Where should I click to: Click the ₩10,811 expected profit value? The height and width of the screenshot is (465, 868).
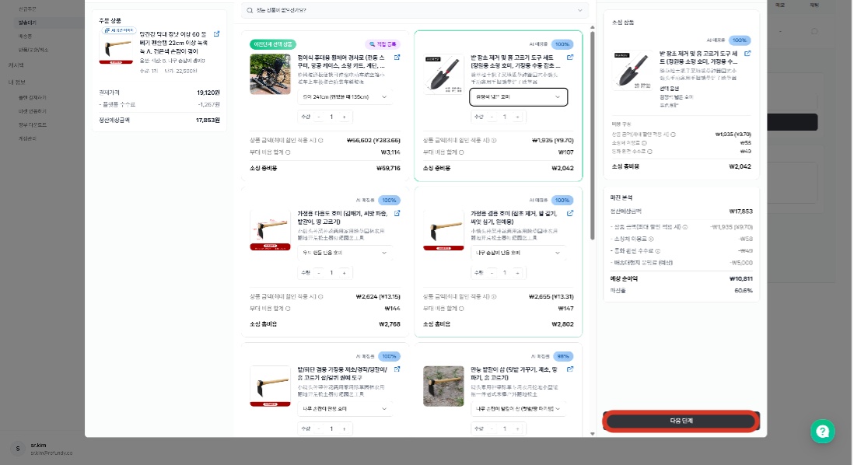(x=740, y=279)
